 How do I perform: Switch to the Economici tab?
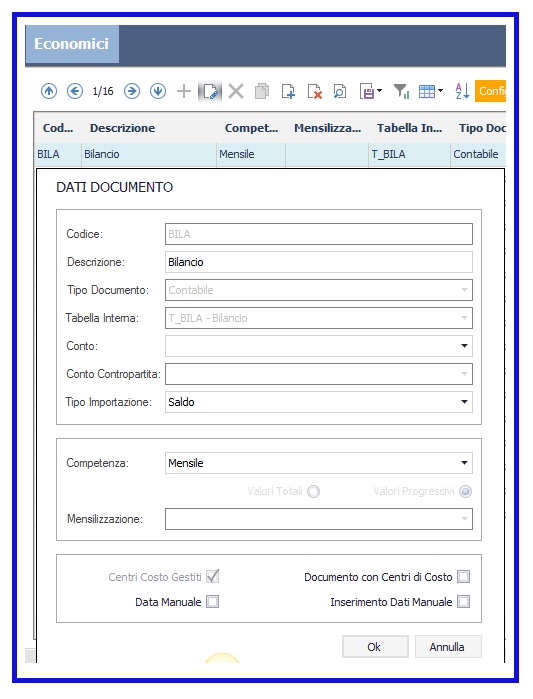pyautogui.click(x=72, y=44)
